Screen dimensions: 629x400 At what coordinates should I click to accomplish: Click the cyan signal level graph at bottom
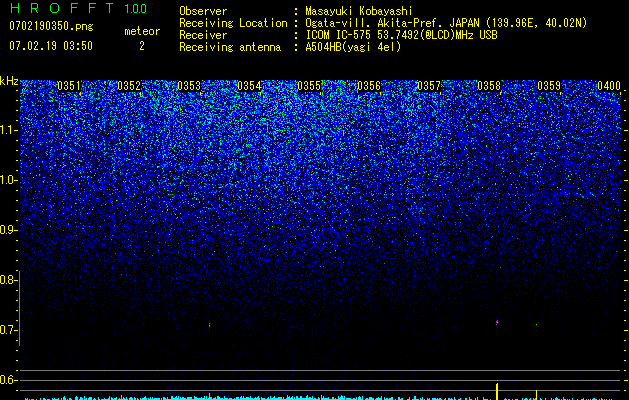coord(321,398)
